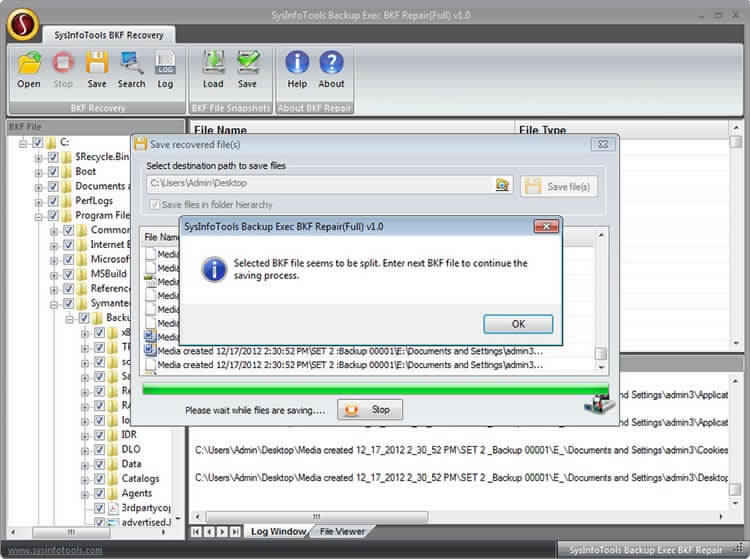
Task: Click the log window horizontal scrollbar
Action: (316, 517)
